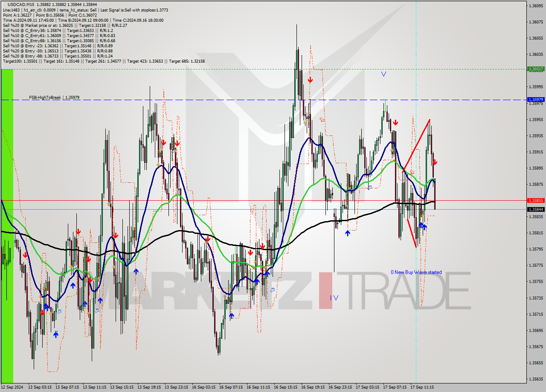Click the red sell arrow at the chart's right edge
This screenshot has width=546, height=392.
click(x=435, y=162)
